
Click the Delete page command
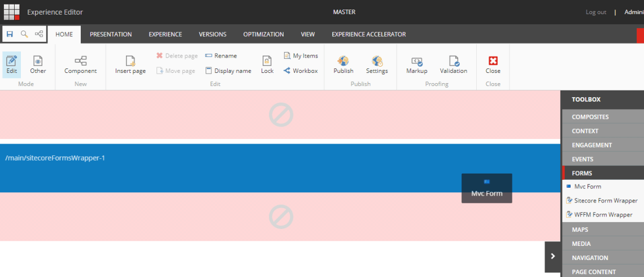177,55
